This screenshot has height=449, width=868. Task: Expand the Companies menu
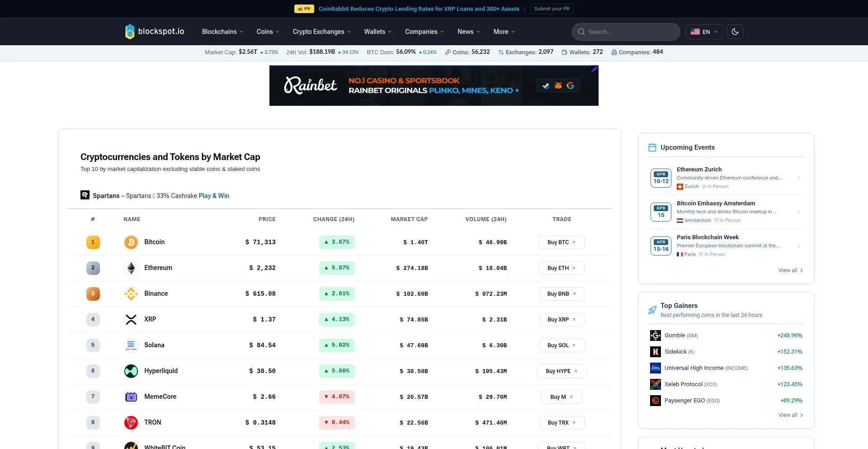point(425,32)
